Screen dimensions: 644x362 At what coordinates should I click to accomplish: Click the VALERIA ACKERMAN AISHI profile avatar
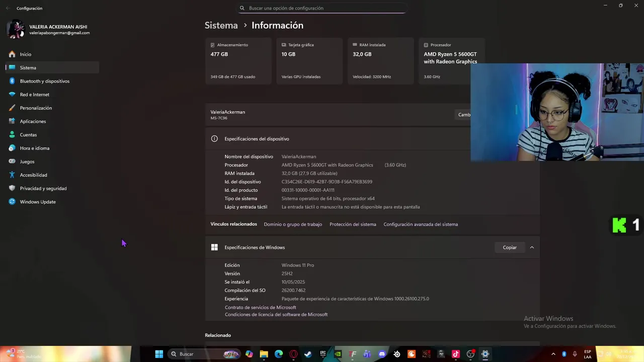point(16,29)
